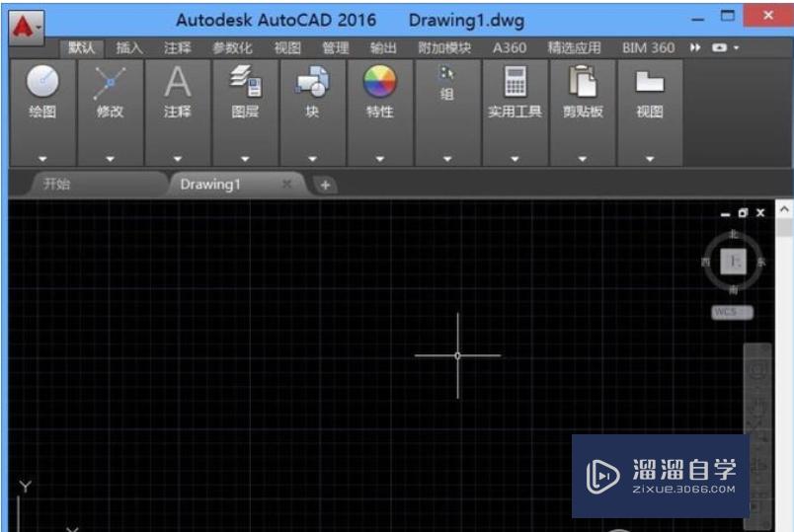This screenshot has width=794, height=532.
Task: Expand the Annotation (注释) panel dropdown arrow
Action: click(177, 159)
